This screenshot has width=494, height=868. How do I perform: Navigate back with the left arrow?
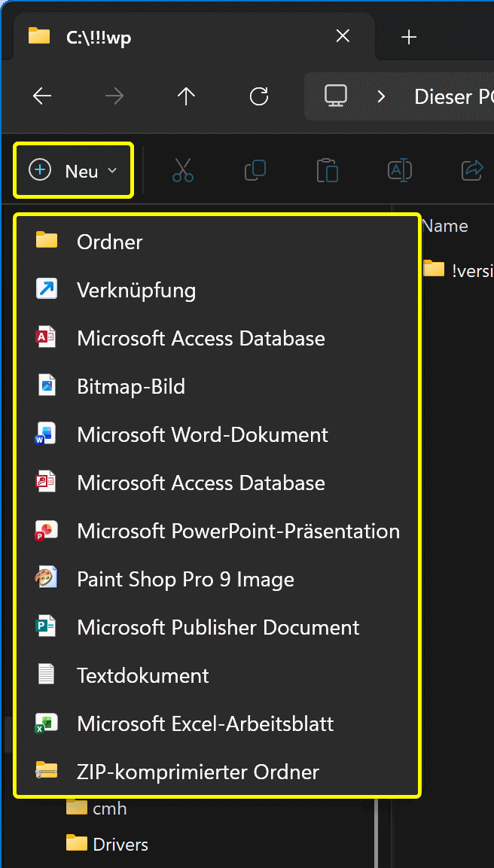pyautogui.click(x=42, y=96)
